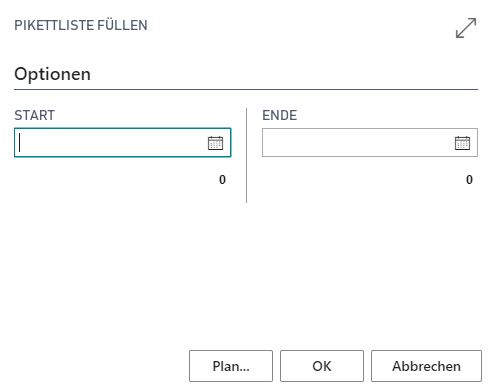This screenshot has width=488, height=387.
Task: Click the 0 value below ENDE
Action: pos(469,180)
